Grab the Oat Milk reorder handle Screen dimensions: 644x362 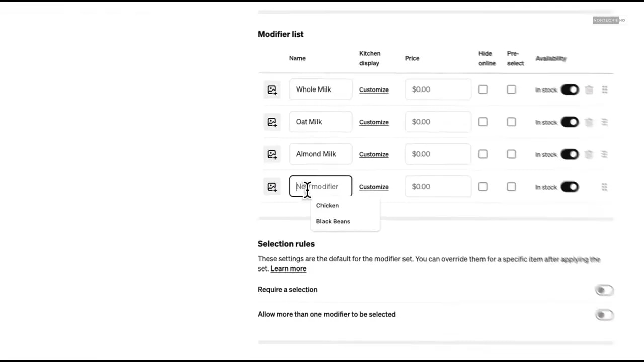pos(605,122)
